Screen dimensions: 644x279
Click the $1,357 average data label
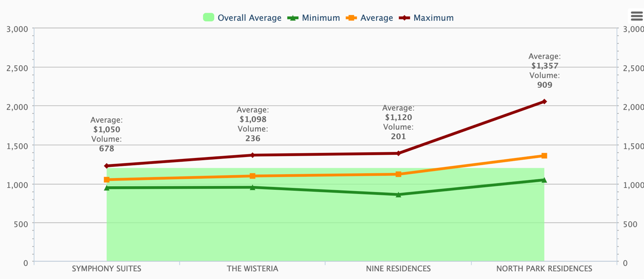(x=545, y=66)
